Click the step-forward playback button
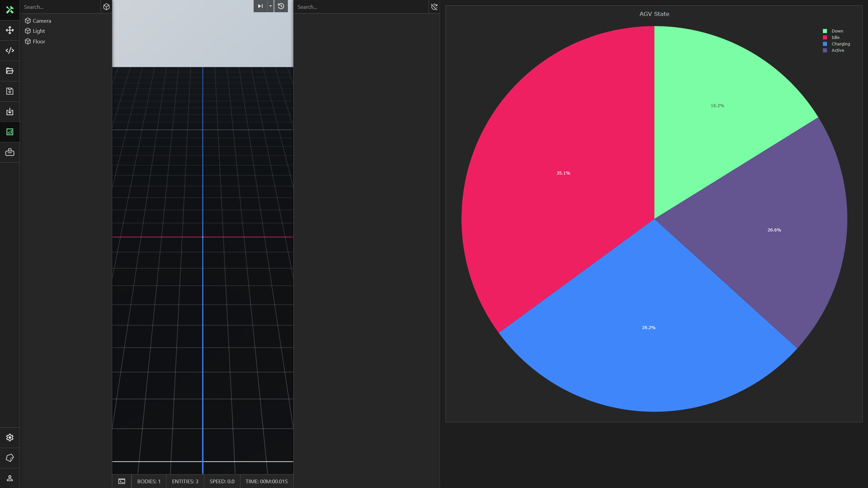The image size is (868, 488). (x=260, y=6)
